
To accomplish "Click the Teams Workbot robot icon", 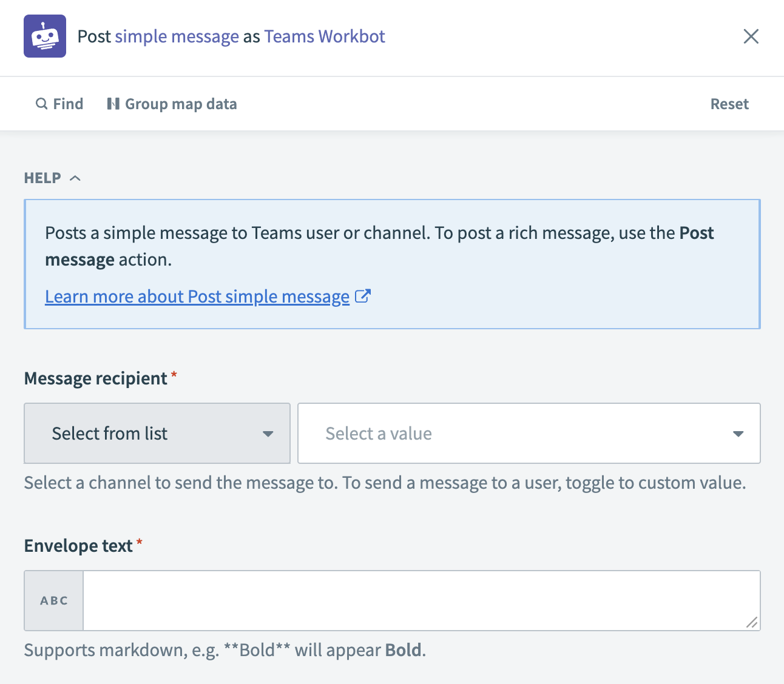I will pos(45,36).
